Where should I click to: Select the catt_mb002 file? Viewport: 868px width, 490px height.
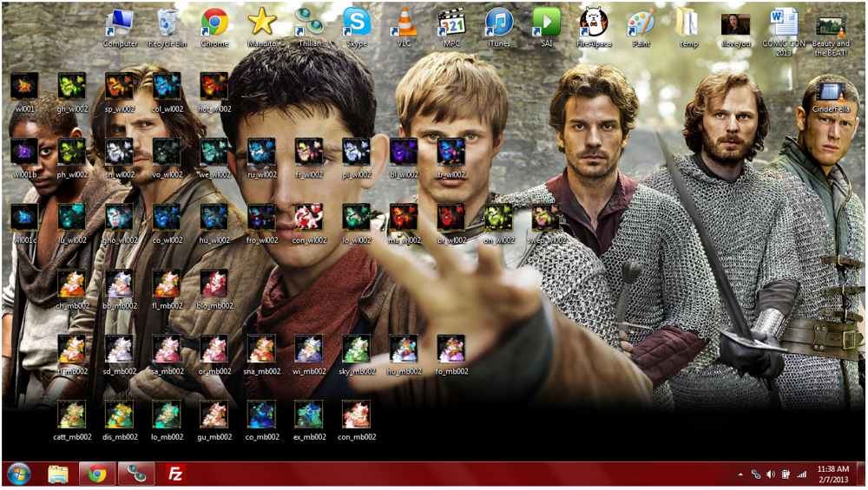click(72, 421)
